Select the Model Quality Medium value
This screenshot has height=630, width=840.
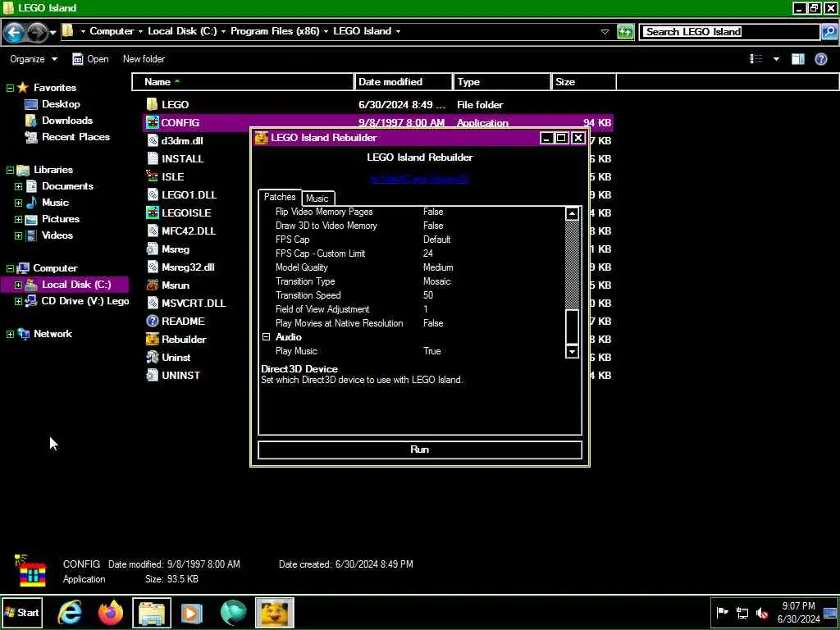coord(438,267)
